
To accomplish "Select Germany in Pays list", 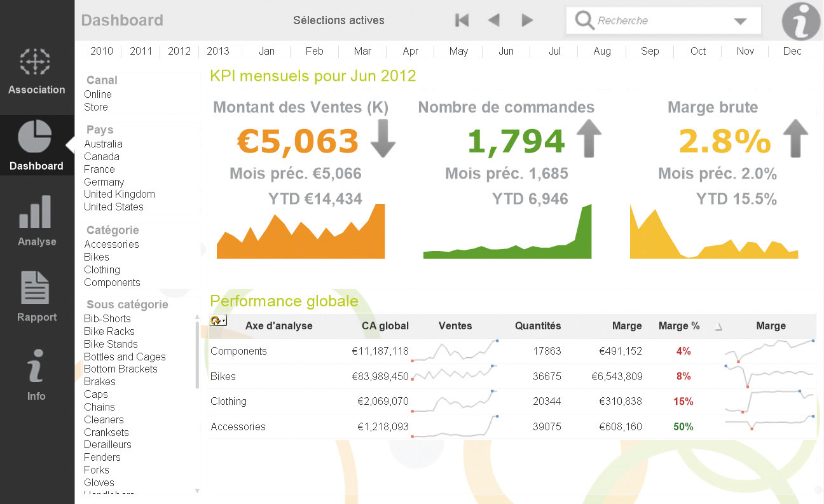I will (104, 182).
